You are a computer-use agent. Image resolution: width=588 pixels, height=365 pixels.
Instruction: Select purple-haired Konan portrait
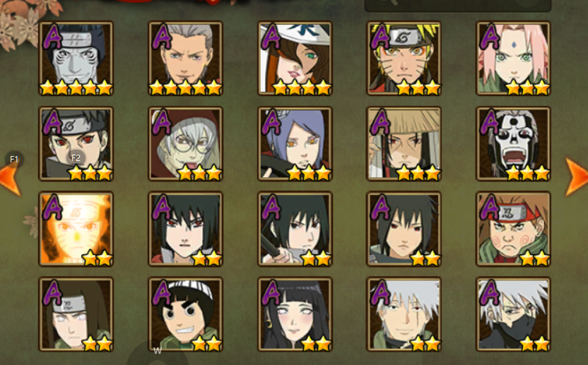(295, 144)
